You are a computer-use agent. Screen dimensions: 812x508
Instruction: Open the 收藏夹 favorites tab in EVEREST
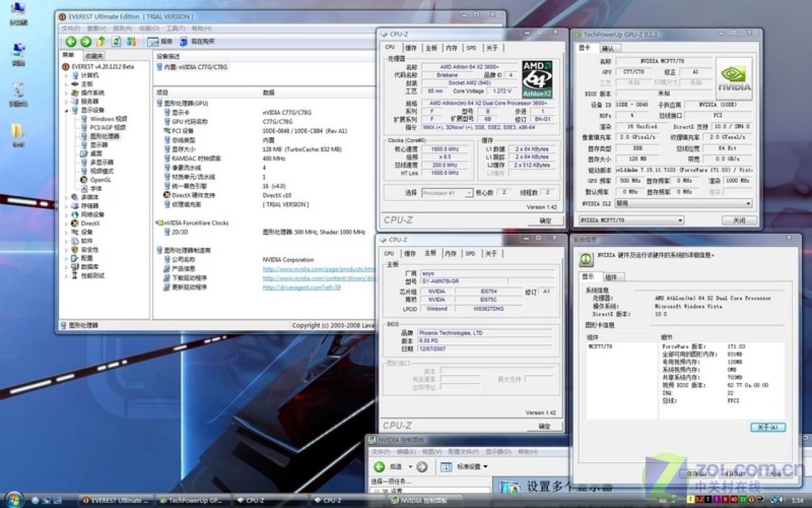click(x=93, y=56)
